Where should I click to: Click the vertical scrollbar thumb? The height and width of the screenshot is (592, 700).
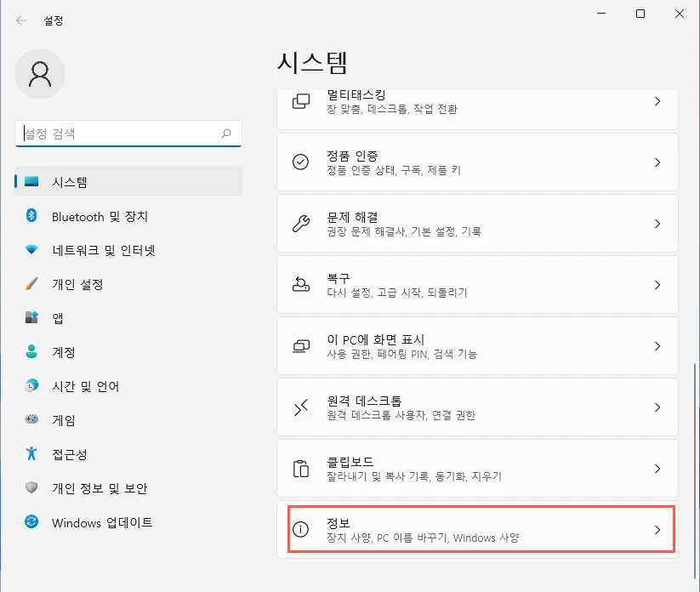696,471
